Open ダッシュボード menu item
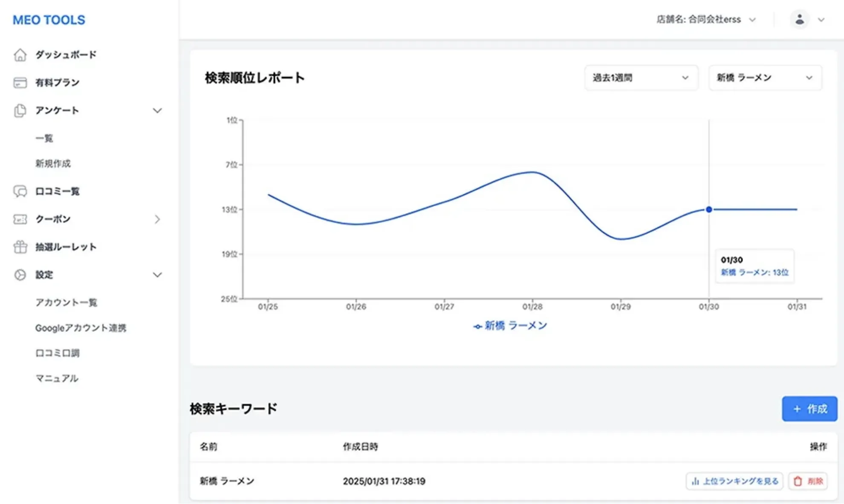 click(66, 55)
